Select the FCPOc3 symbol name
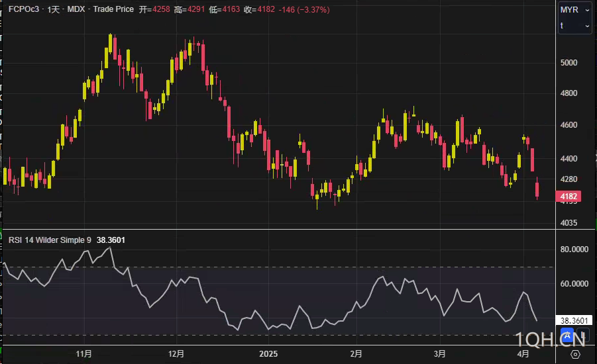This screenshot has width=597, height=364. 24,9
